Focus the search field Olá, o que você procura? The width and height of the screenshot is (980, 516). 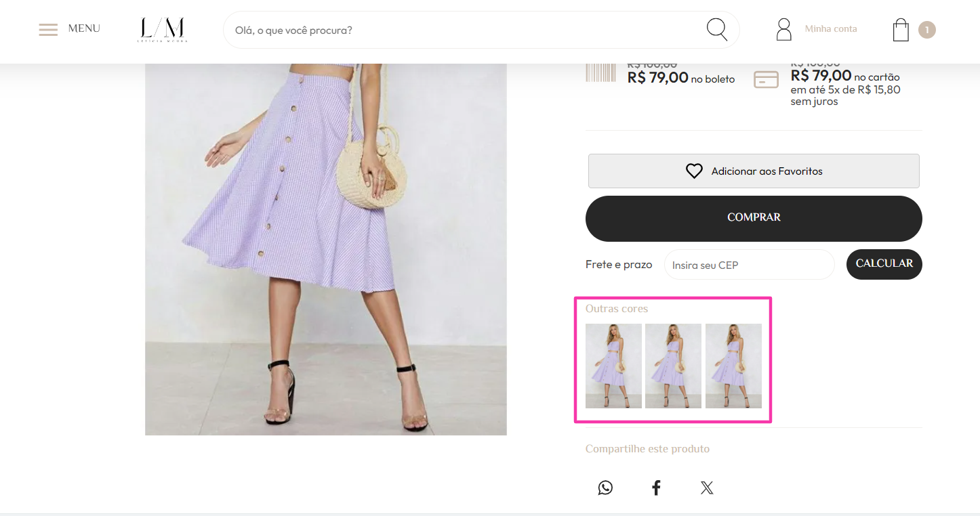(x=468, y=30)
